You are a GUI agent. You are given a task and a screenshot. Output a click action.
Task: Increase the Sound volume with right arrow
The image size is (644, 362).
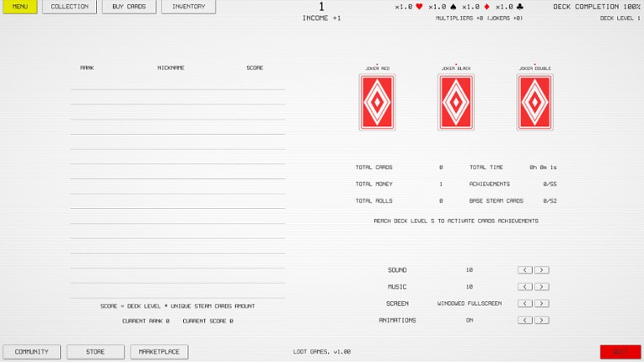point(541,270)
